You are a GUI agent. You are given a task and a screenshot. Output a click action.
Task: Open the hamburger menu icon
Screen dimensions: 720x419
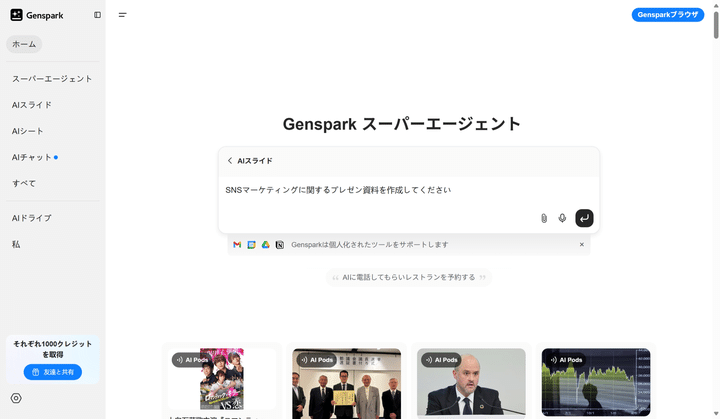[x=122, y=15]
